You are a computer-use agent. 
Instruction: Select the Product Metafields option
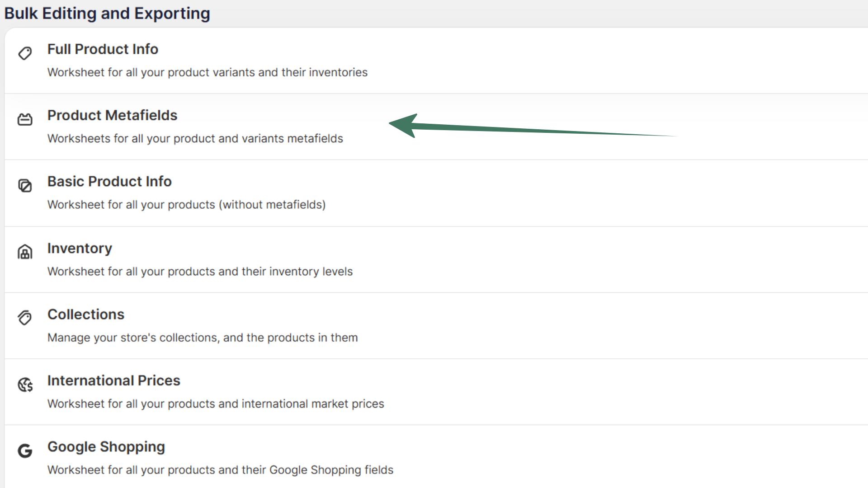point(112,115)
